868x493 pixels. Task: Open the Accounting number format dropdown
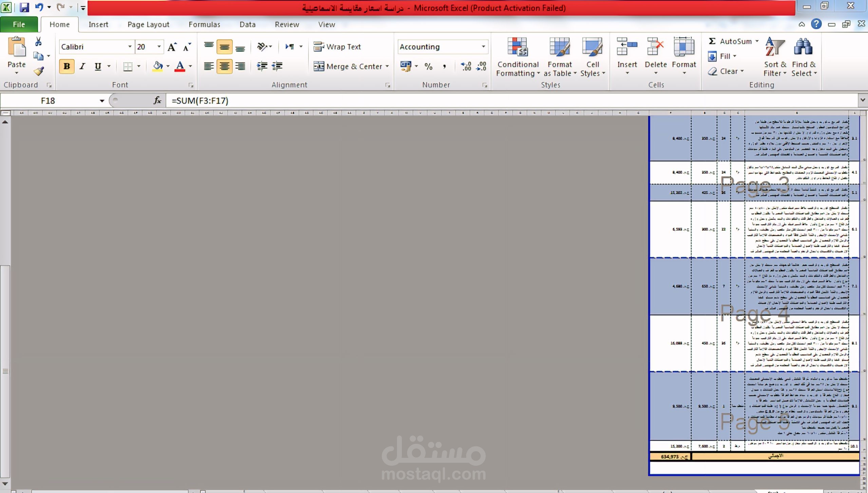point(483,47)
